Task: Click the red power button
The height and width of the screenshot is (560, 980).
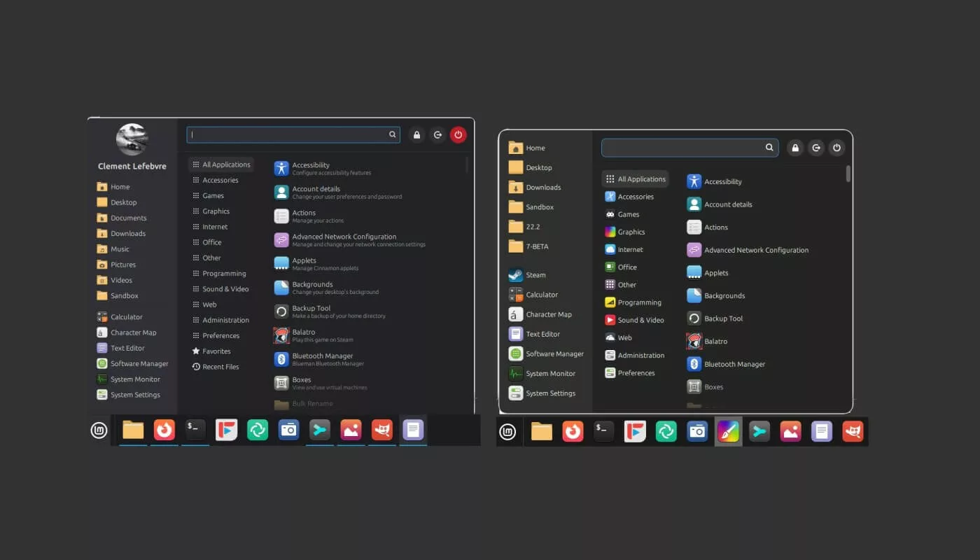Action: [458, 134]
